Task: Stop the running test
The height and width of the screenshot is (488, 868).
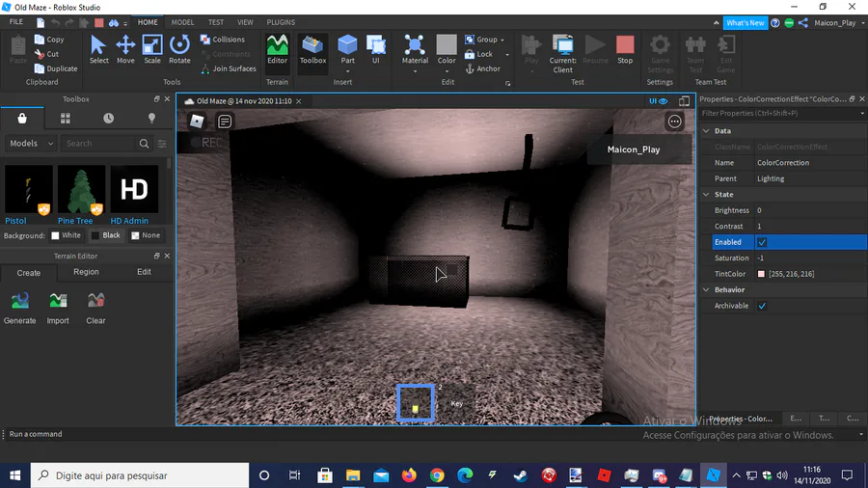Action: [x=625, y=49]
